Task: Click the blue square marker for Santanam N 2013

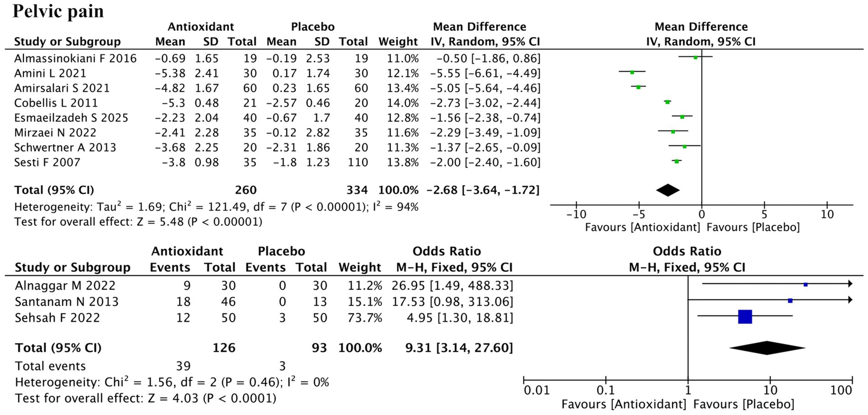Action: pos(790,301)
